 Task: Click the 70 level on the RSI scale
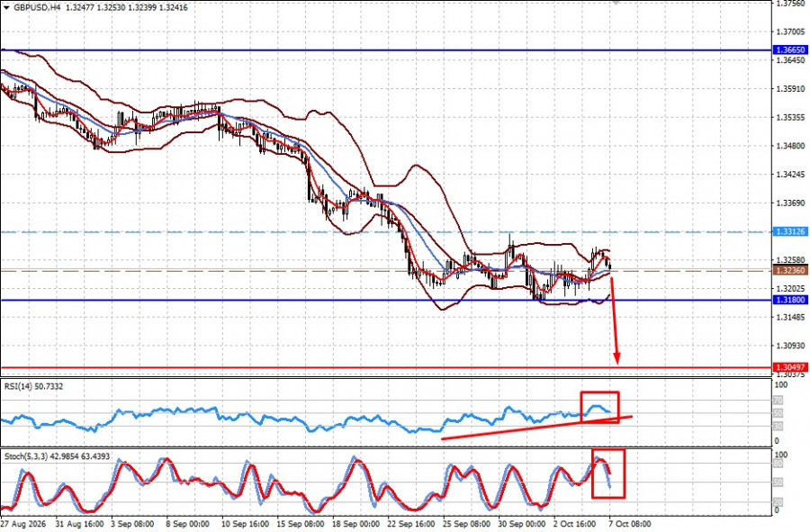(778, 401)
